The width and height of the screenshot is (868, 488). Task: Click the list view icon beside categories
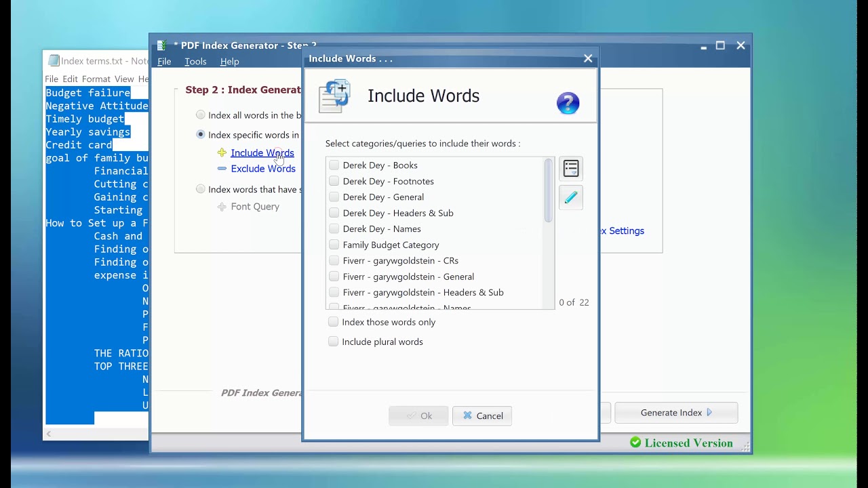coord(571,168)
